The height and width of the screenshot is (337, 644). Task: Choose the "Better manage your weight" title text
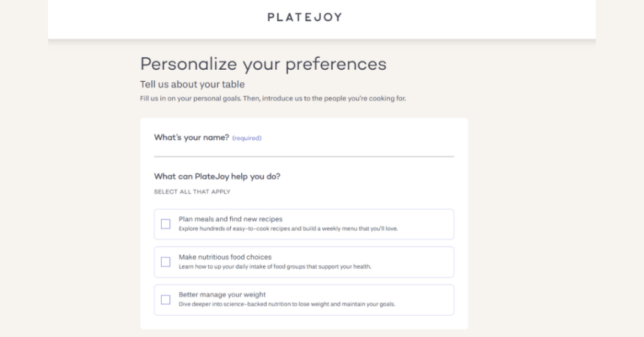[222, 294]
